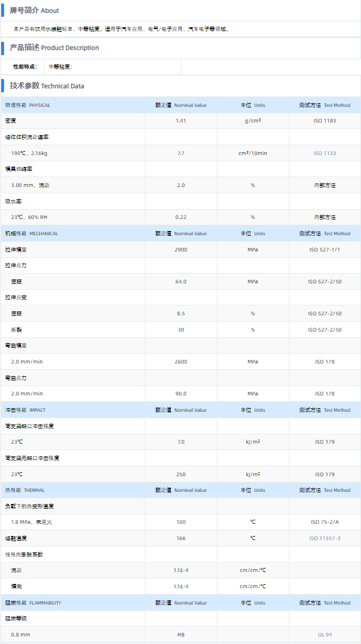Viewport: 361px width, 644px height.
Task: Select the HB flame rating value
Action: 181,635
